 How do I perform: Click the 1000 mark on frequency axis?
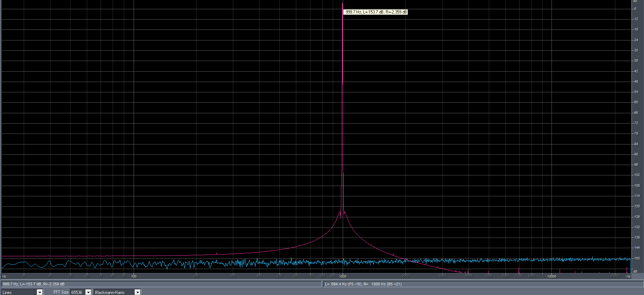click(343, 276)
